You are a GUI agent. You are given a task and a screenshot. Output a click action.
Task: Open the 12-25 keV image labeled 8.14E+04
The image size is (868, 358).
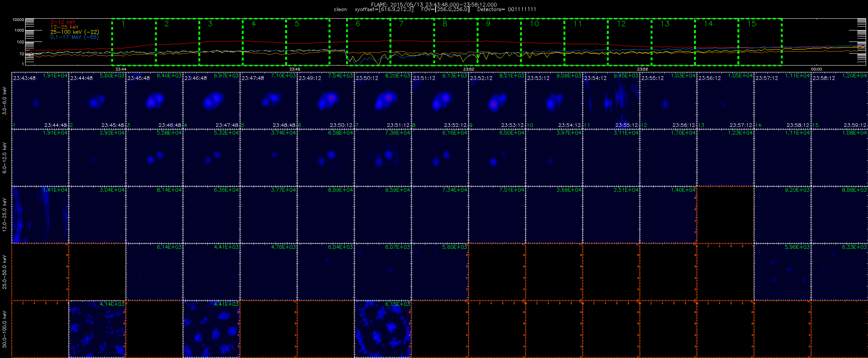(154, 215)
